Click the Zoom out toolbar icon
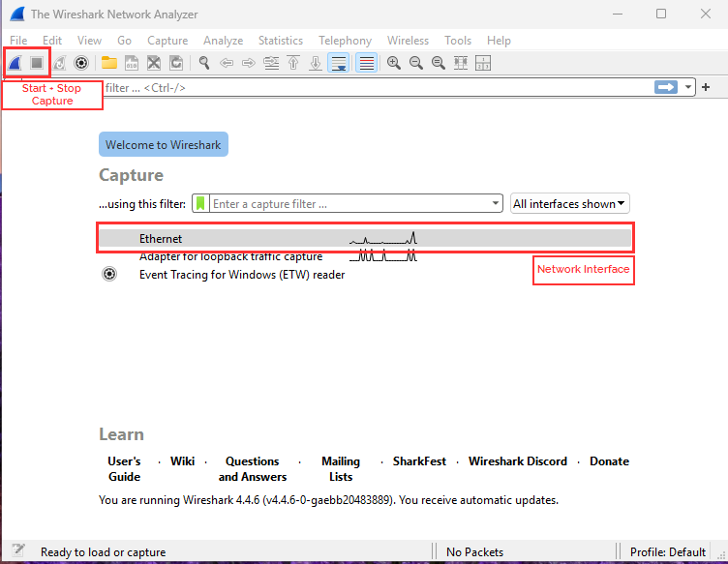The height and width of the screenshot is (564, 728). point(416,63)
